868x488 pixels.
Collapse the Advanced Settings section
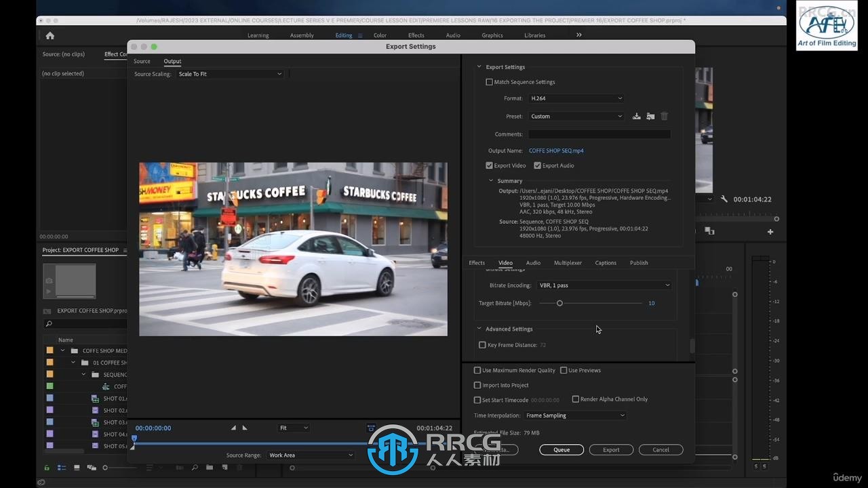(x=479, y=329)
